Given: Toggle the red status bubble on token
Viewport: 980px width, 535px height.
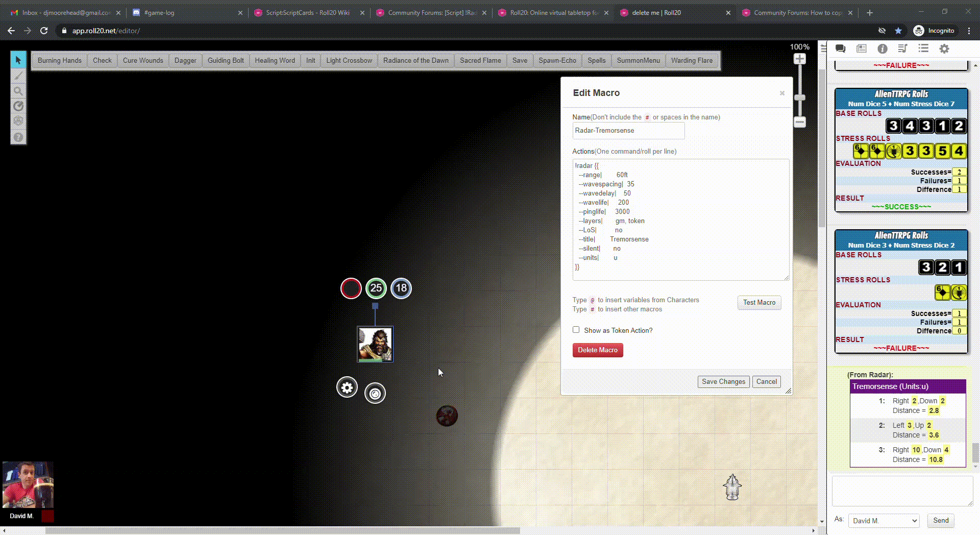Looking at the screenshot, I should coord(351,288).
